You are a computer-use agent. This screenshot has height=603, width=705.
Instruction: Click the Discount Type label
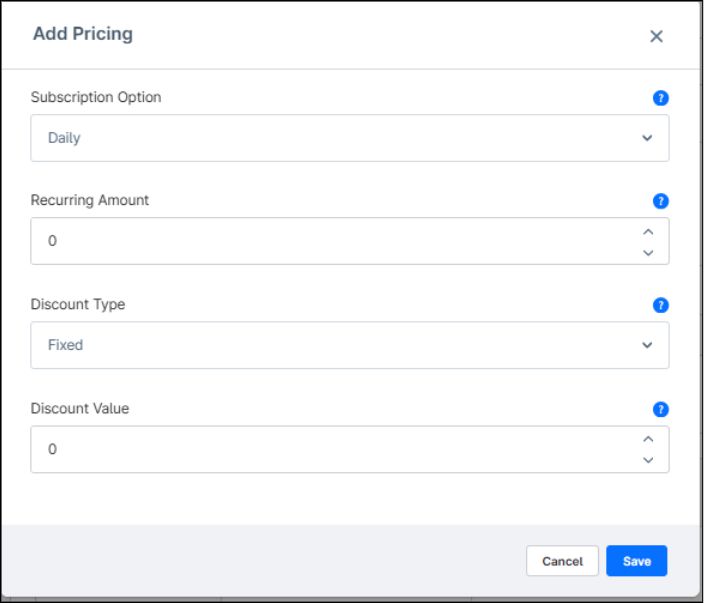click(78, 304)
